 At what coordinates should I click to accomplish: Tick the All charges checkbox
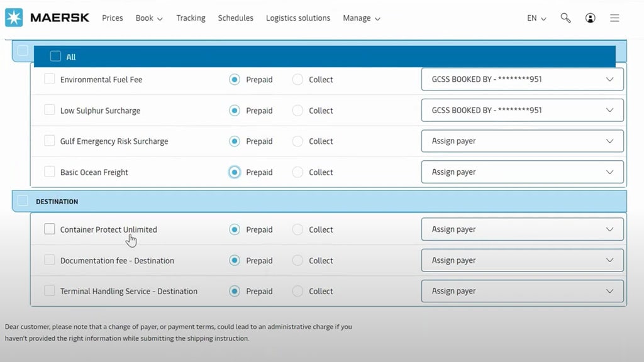(55, 57)
